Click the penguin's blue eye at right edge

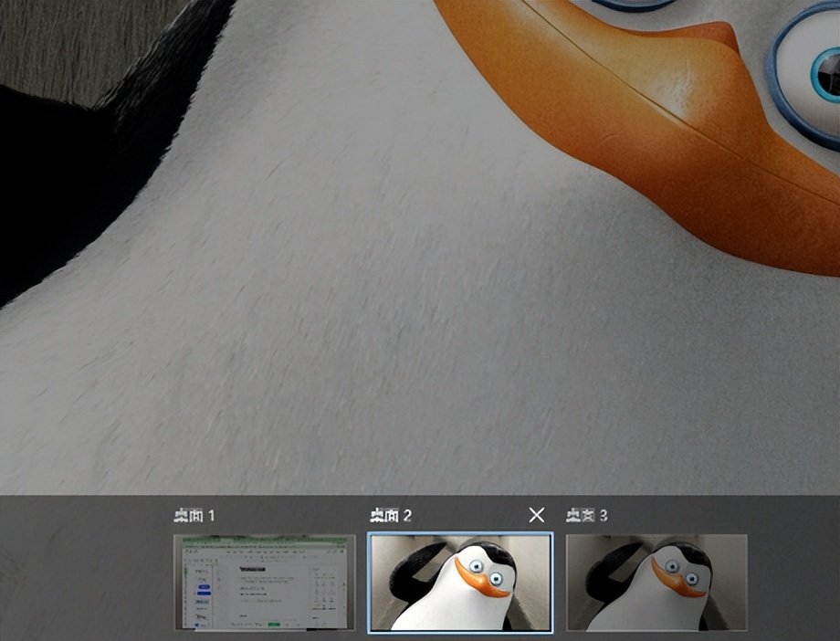[817, 73]
